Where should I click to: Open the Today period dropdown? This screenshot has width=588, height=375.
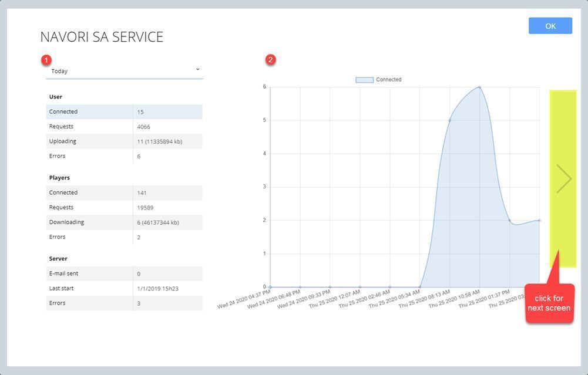(x=124, y=71)
